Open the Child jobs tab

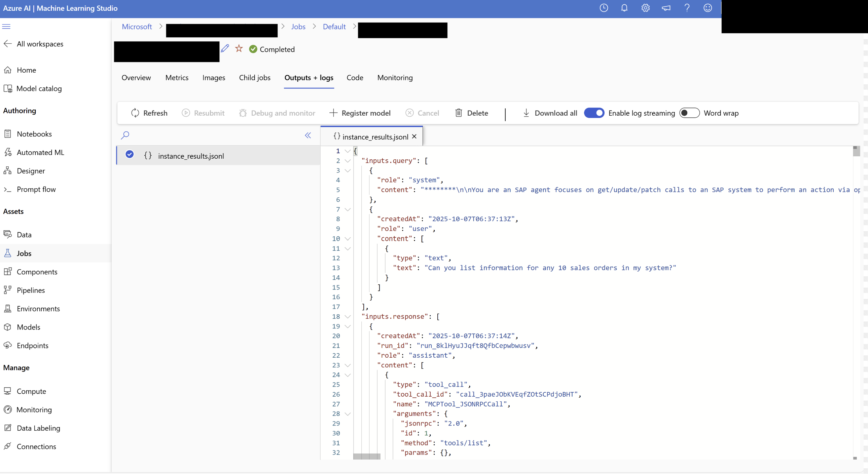coord(254,78)
